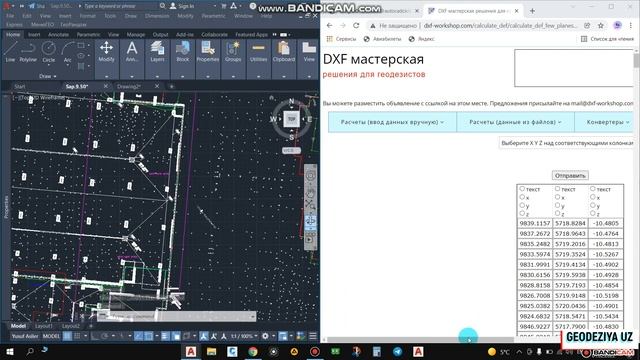Expand the Modify panel arrow
This screenshot has width=640, height=360.
tap(107, 76)
